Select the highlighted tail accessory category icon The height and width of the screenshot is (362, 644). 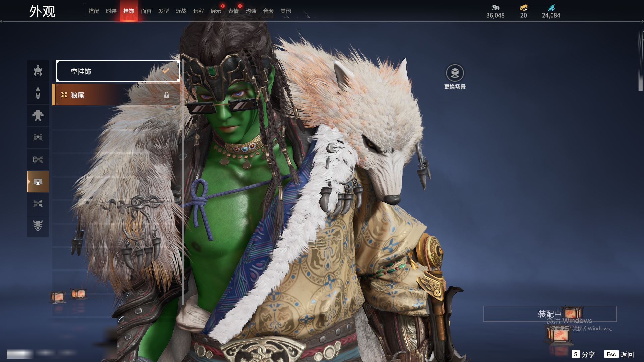tap(38, 182)
